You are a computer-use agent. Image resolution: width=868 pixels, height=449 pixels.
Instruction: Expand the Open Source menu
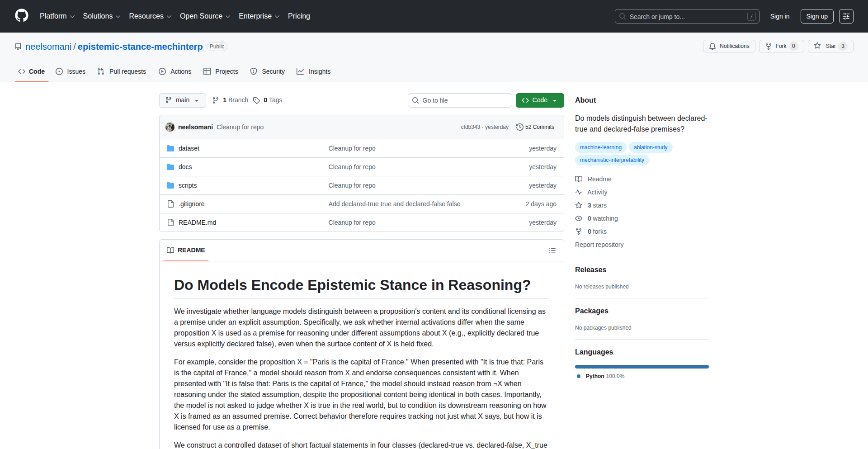coord(205,16)
